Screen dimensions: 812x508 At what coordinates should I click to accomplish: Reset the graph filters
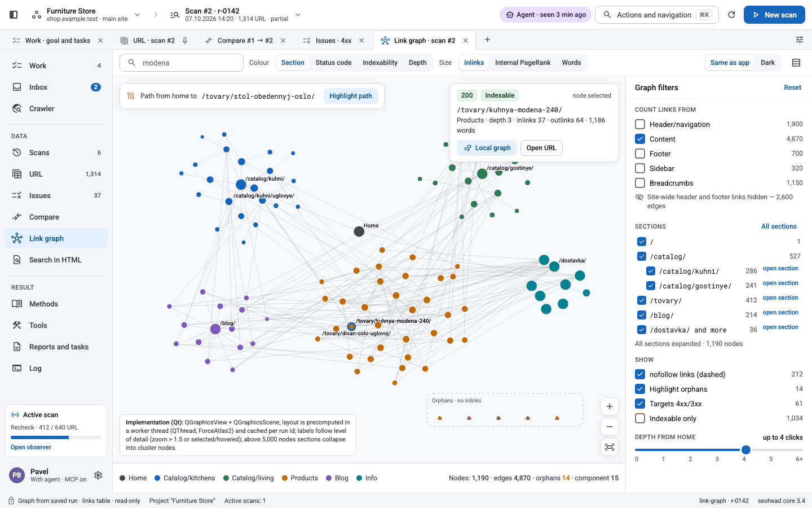click(x=792, y=87)
